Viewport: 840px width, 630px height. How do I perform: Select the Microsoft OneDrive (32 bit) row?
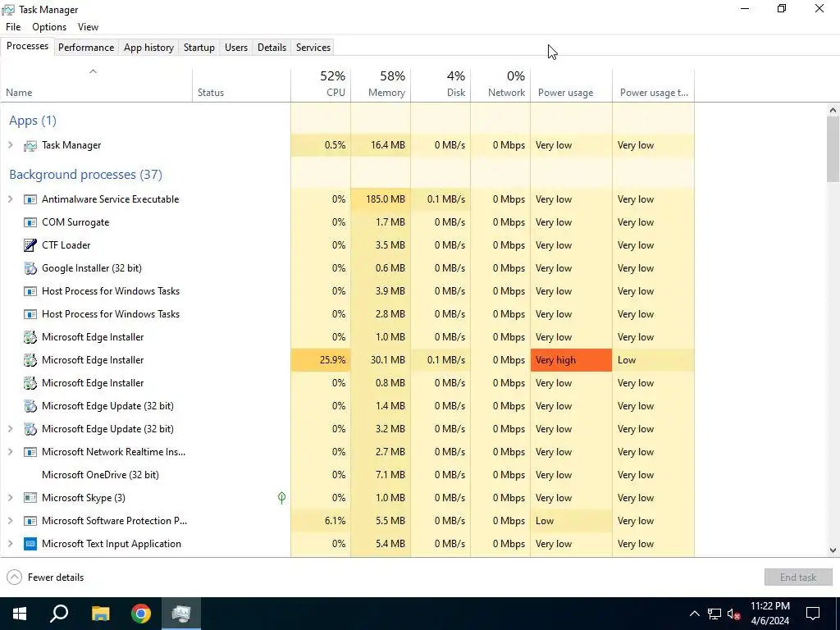pyautogui.click(x=347, y=475)
